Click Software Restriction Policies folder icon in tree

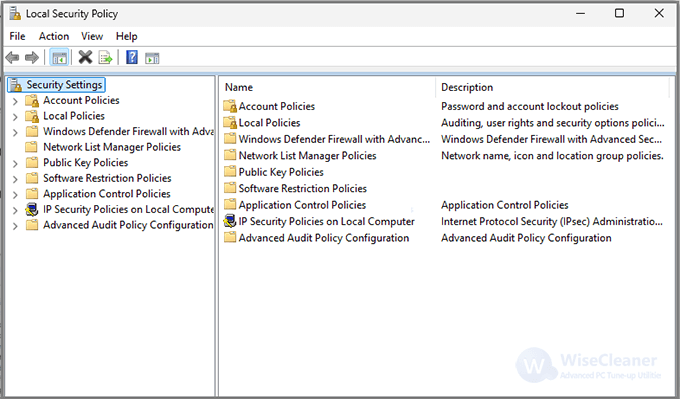pyautogui.click(x=32, y=178)
